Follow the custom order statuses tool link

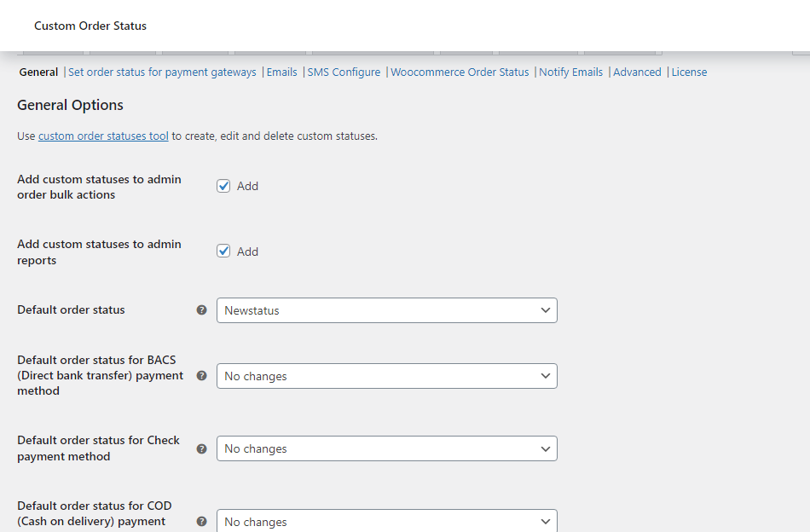click(x=103, y=136)
